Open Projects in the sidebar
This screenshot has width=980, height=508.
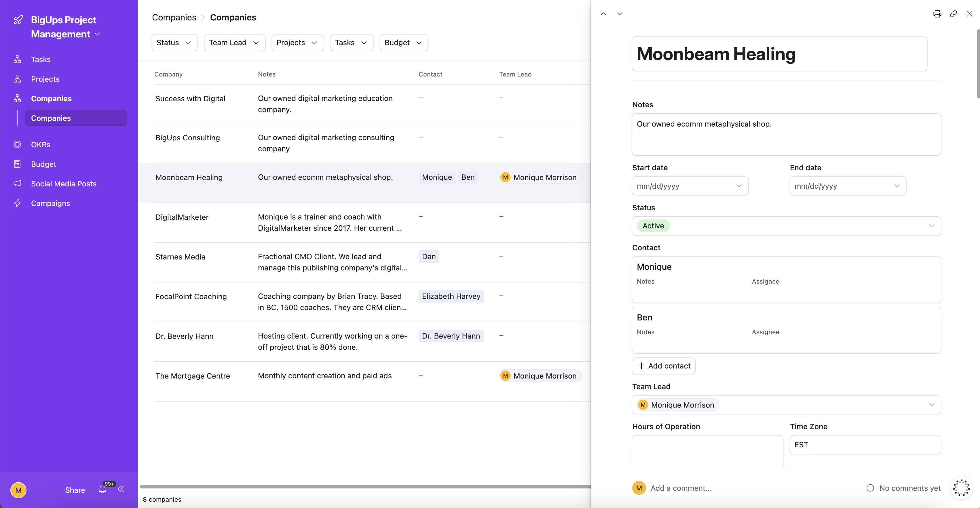pos(45,79)
